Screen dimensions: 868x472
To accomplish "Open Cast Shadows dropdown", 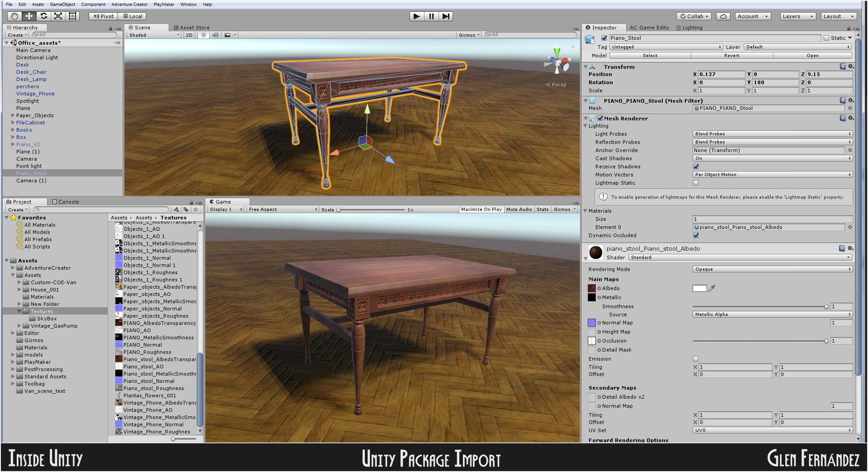I will (773, 158).
